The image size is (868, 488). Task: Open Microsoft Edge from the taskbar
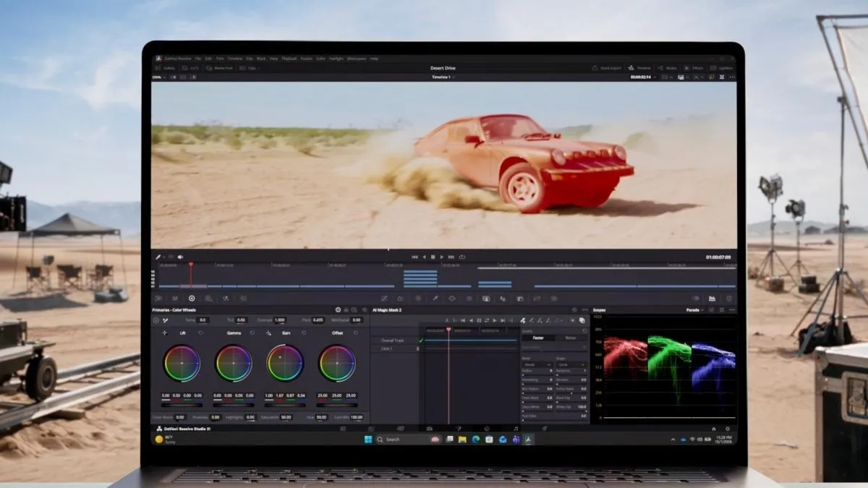coord(476,440)
